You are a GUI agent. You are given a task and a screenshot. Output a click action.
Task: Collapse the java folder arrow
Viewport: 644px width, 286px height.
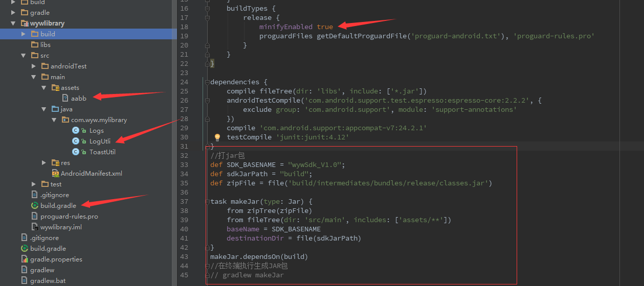(x=44, y=109)
